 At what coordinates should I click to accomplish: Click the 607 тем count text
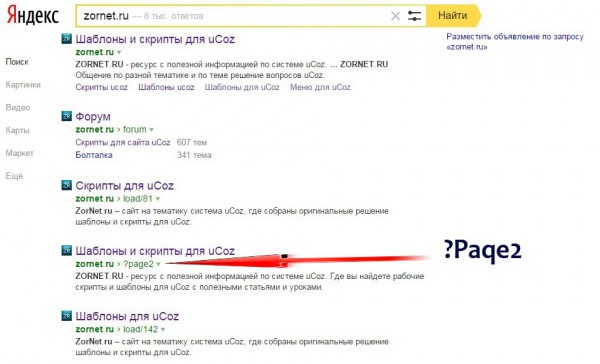(192, 142)
